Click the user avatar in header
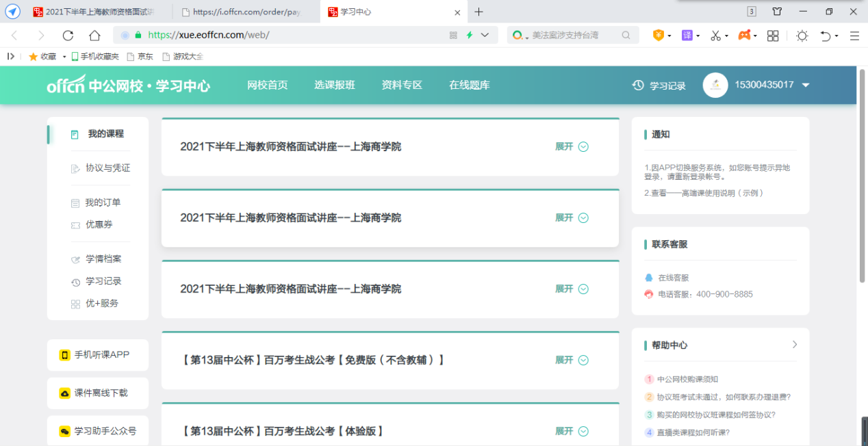This screenshot has height=446, width=868. tap(715, 85)
